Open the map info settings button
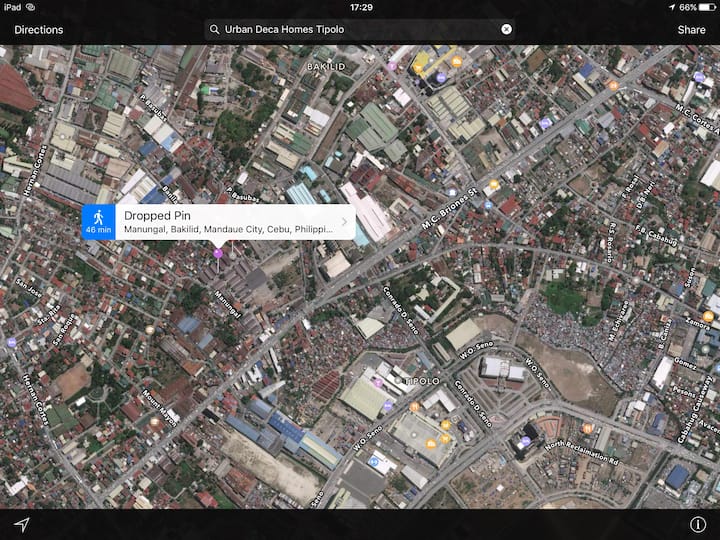 pos(698,525)
